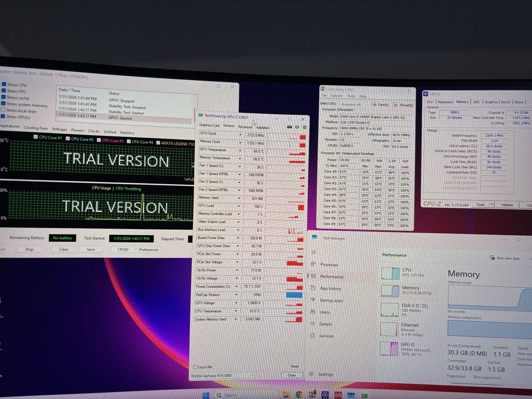Click the Task Manager Settings gear icon
Screen dimensions: 532x399
coord(311,374)
